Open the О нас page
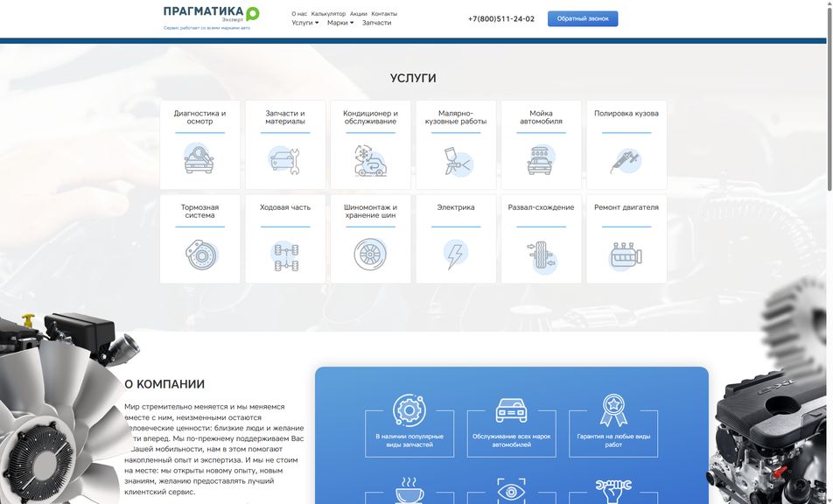The image size is (833, 504). (299, 14)
